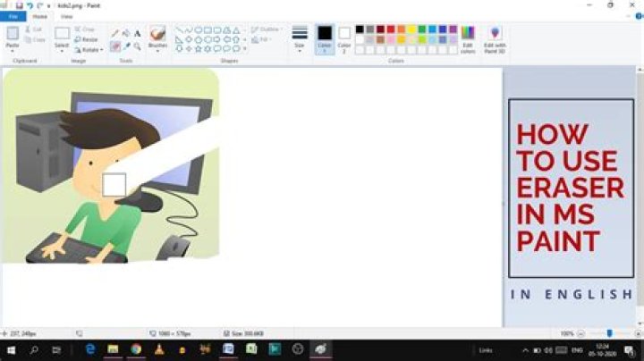Select the Pencil tool
This screenshot has height=361, width=644.
tap(114, 33)
